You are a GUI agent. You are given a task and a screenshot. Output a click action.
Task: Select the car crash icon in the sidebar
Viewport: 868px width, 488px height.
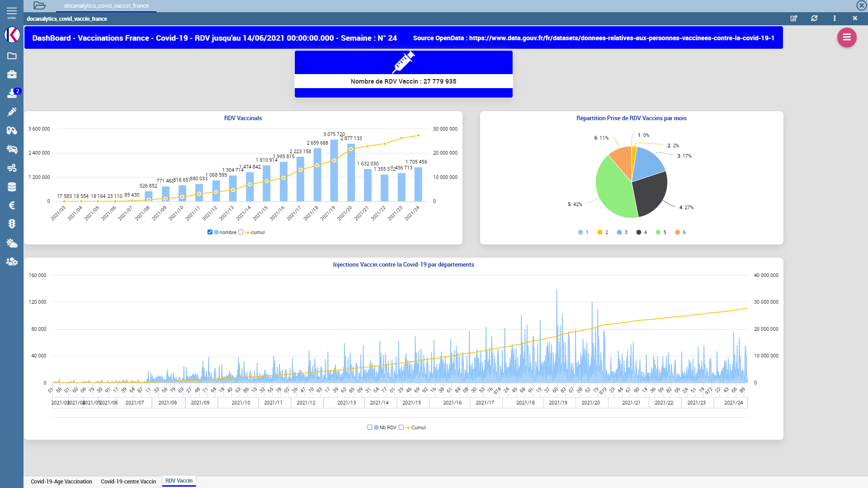(x=12, y=149)
